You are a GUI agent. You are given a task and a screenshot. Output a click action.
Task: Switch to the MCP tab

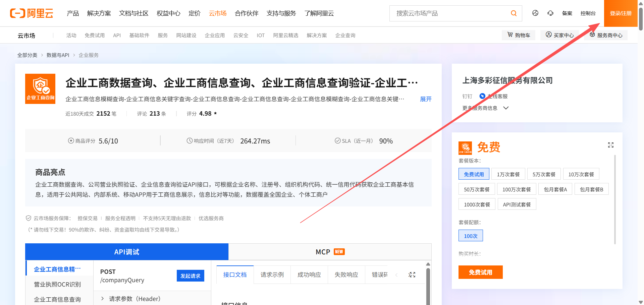pyautogui.click(x=330, y=252)
